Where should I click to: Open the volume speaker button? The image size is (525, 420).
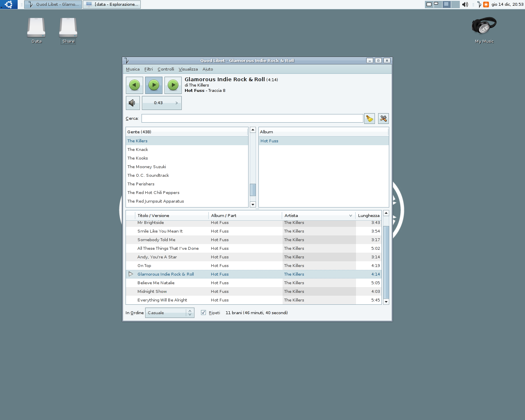click(132, 103)
